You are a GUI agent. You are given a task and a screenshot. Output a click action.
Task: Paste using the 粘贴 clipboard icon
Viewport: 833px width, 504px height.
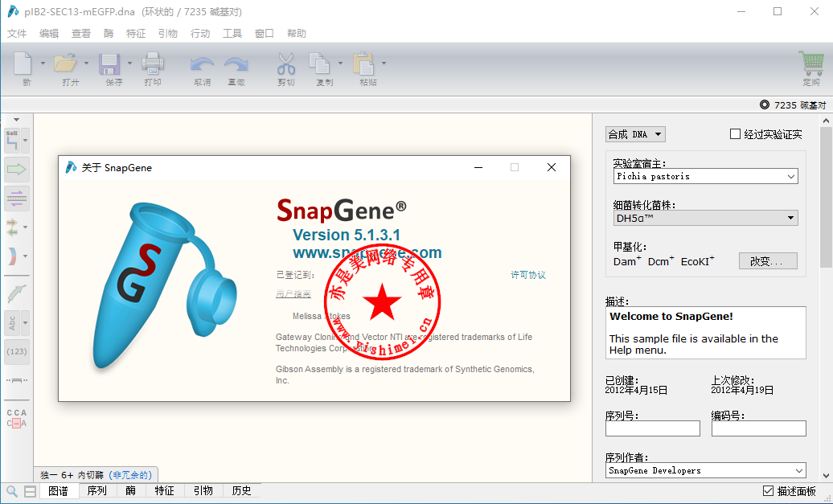(363, 64)
